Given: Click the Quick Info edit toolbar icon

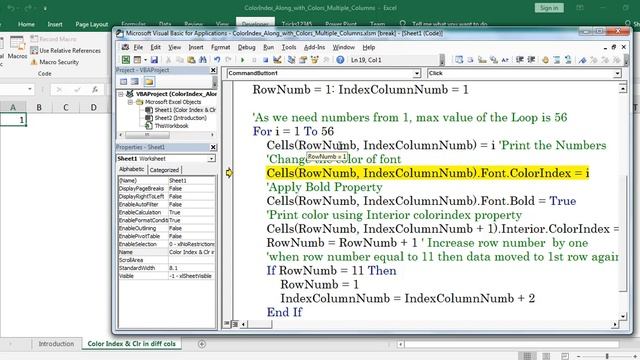Looking at the screenshot, I should 482,60.
